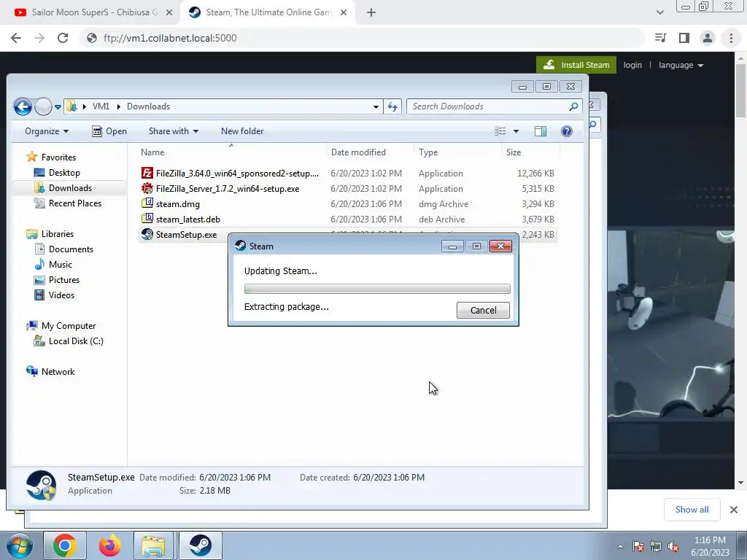747x560 pixels.
Task: Click the search magnifier icon in Explorer
Action: (573, 106)
